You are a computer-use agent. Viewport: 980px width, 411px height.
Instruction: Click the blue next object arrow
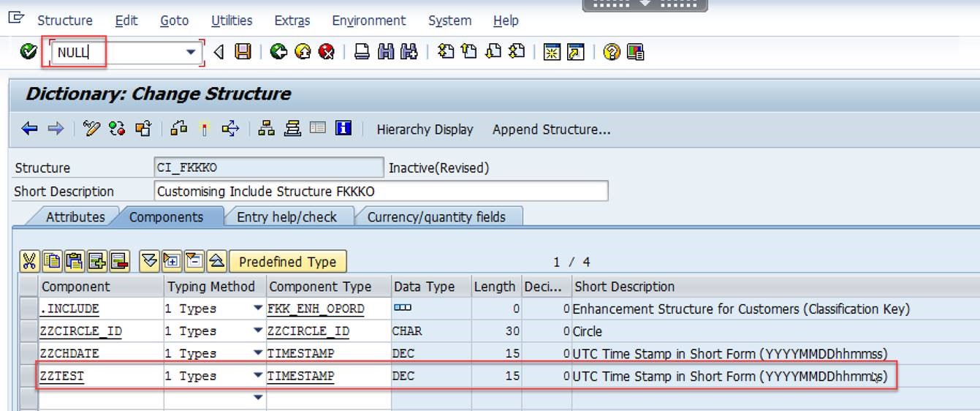pos(56,129)
